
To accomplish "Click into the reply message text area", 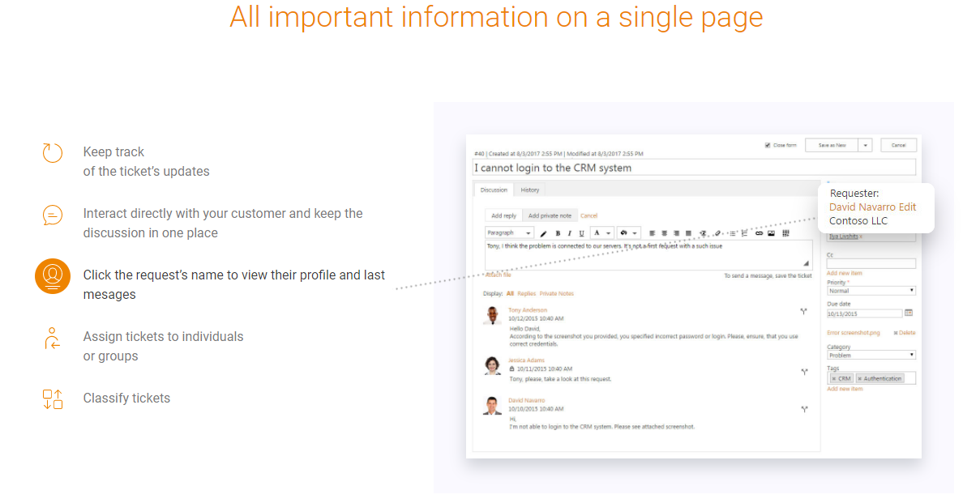I will [x=648, y=254].
